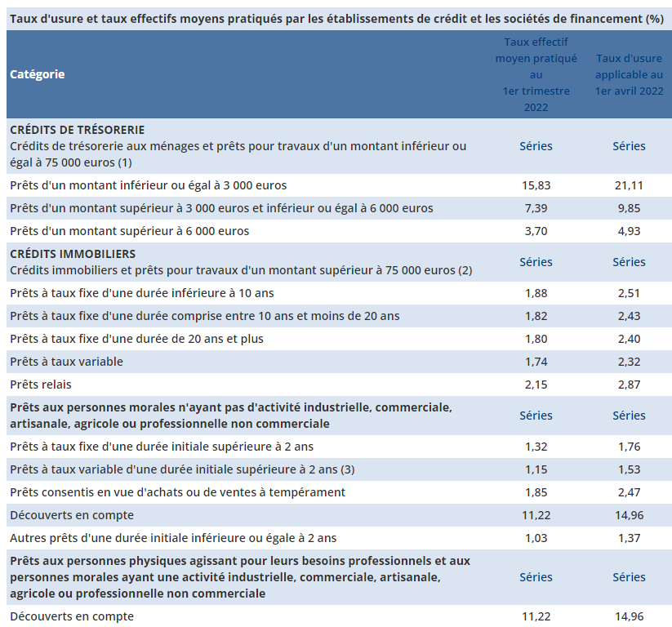Click 'Prêts aux personnes physiques agissant' heading
672x627 pixels.
[x=240, y=577]
